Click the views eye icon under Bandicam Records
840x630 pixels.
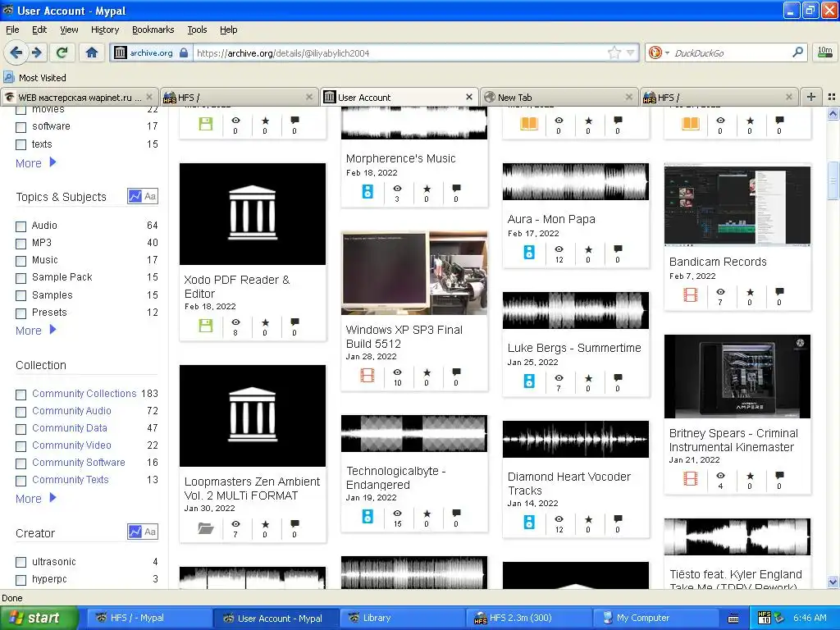click(720, 292)
